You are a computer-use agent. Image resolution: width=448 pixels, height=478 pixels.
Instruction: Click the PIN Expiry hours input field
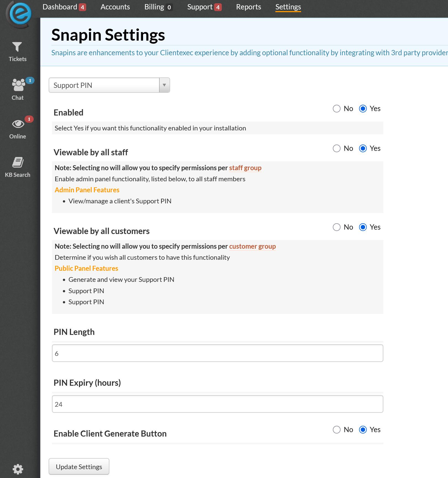(x=218, y=404)
